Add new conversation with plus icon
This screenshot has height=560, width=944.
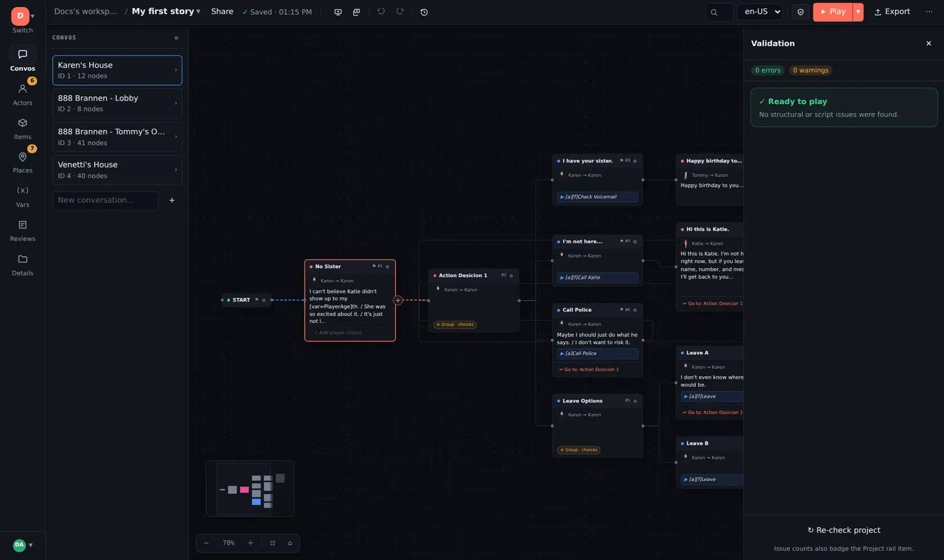tap(172, 200)
